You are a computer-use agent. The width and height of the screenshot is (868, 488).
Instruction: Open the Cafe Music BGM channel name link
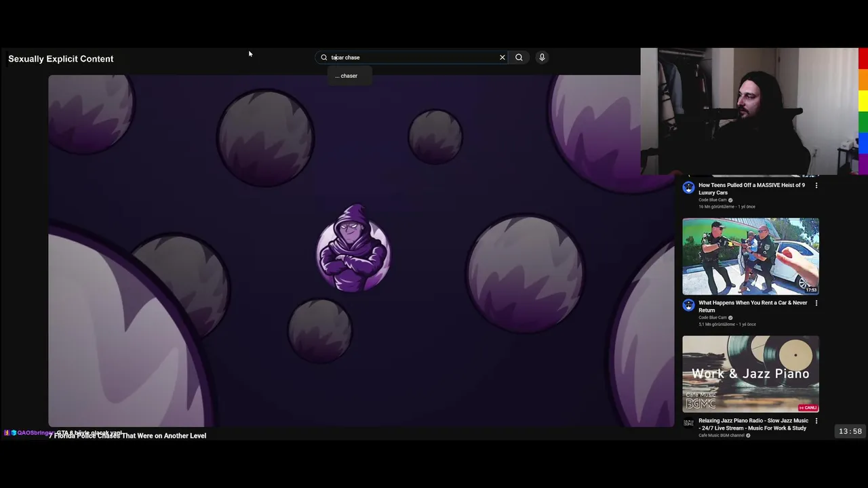(x=722, y=436)
